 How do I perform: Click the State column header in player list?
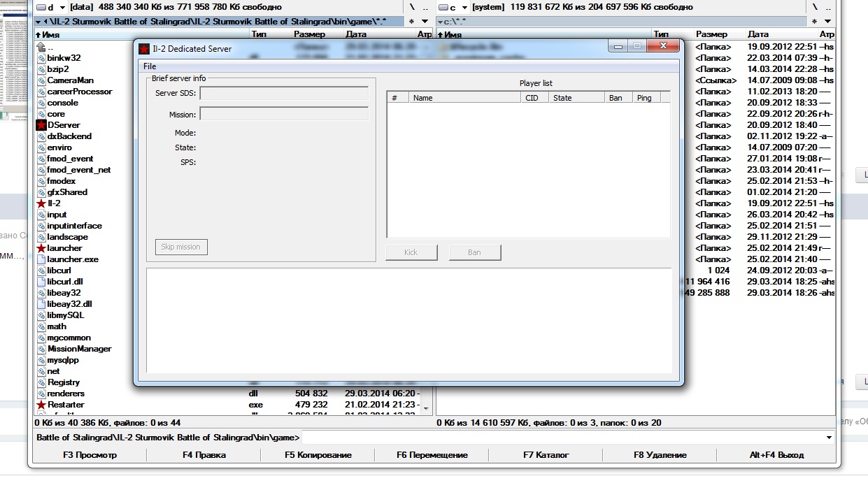point(577,98)
